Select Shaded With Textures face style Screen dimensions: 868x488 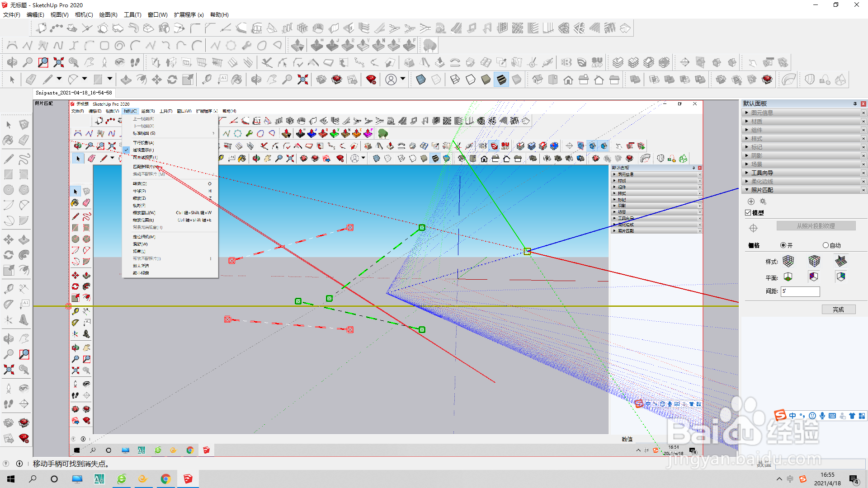point(501,80)
